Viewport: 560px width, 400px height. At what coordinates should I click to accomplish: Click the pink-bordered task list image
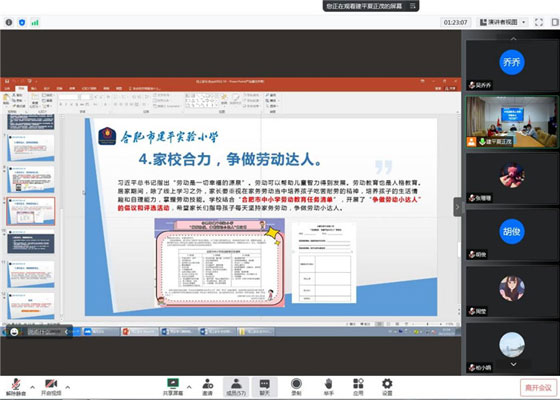[x=220, y=262]
